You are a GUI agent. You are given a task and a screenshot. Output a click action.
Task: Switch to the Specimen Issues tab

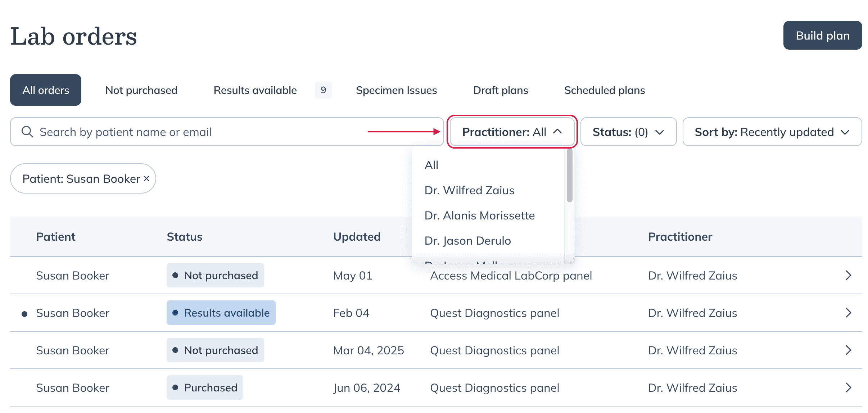click(x=396, y=90)
